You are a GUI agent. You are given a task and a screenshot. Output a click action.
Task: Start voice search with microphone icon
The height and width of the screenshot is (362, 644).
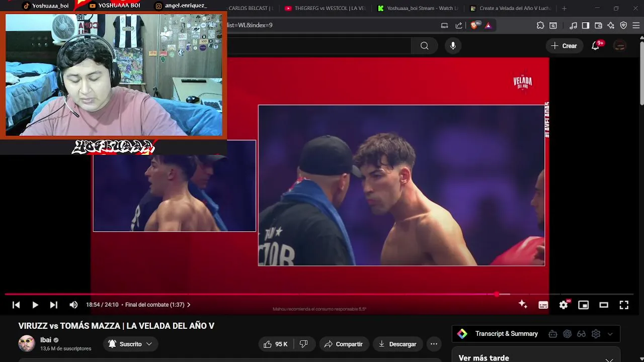tap(453, 46)
